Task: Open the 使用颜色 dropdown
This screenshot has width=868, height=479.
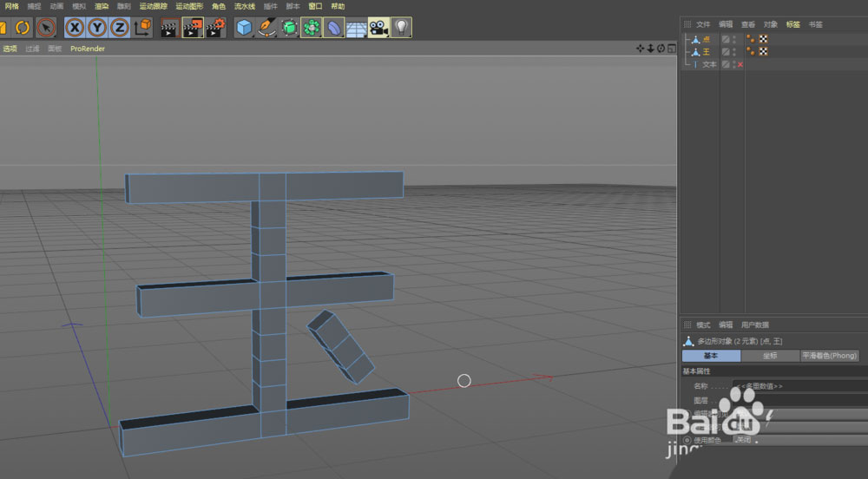Action: point(799,440)
